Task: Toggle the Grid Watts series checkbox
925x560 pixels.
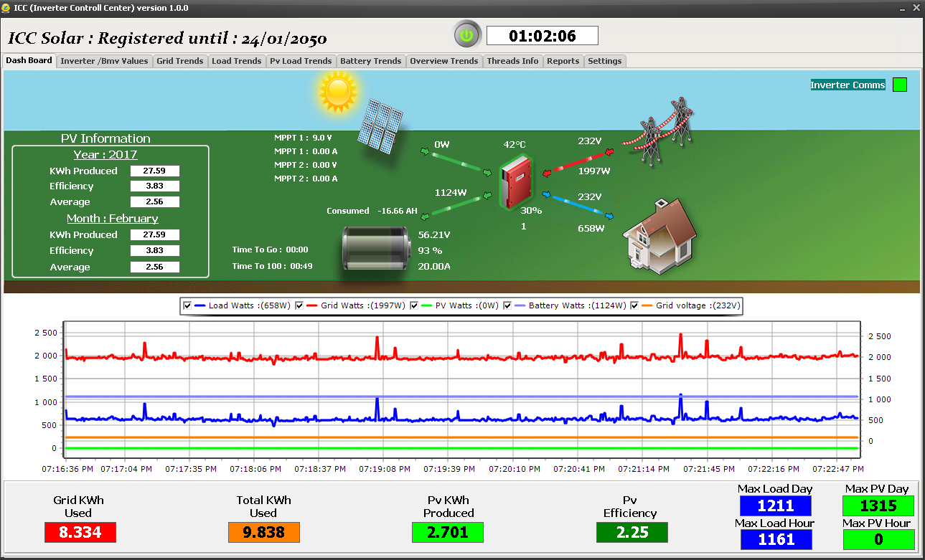Action: (x=299, y=305)
